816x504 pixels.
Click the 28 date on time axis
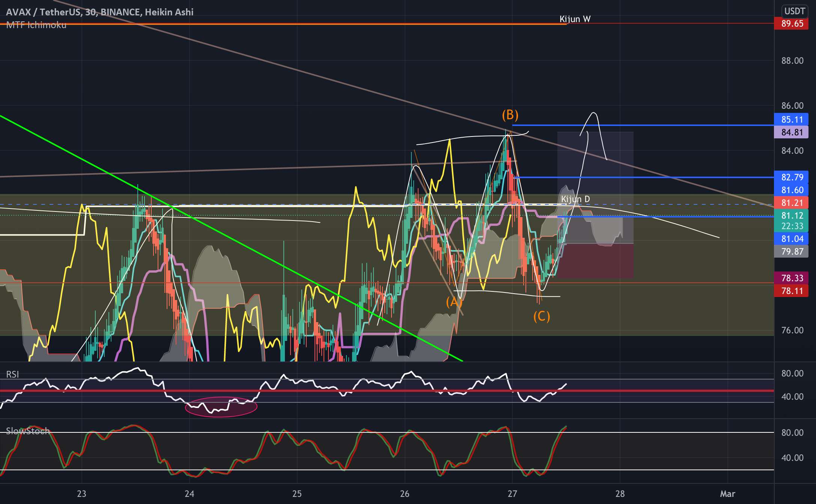pos(620,494)
